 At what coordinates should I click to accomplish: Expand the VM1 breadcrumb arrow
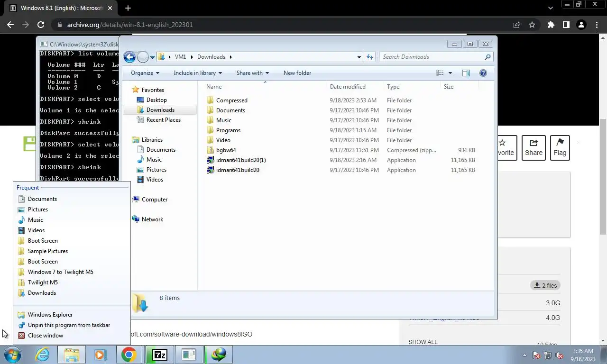[192, 57]
